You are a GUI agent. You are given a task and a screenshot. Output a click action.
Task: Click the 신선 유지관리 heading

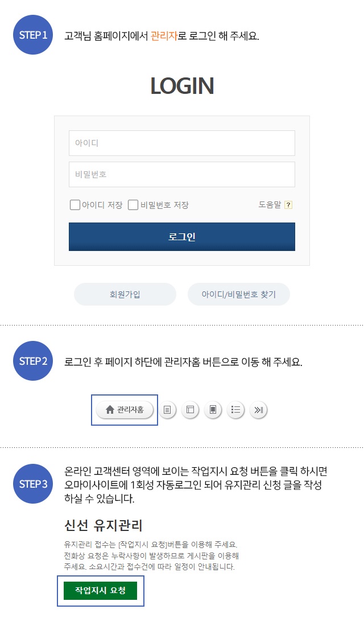(x=104, y=525)
